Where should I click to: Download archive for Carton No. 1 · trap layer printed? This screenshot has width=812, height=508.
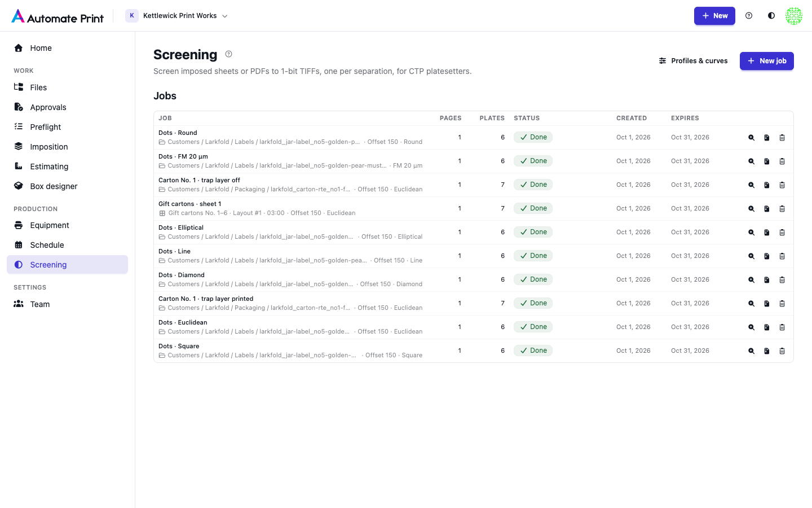767,304
